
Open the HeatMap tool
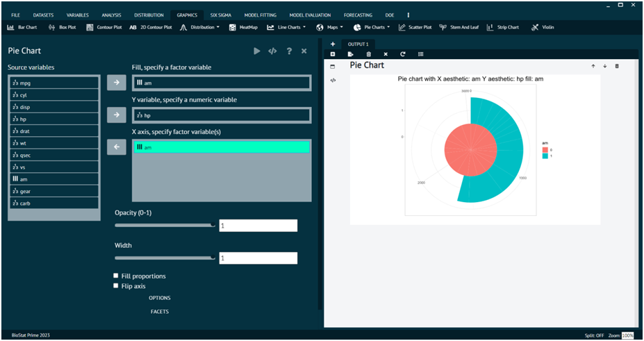pyautogui.click(x=243, y=28)
